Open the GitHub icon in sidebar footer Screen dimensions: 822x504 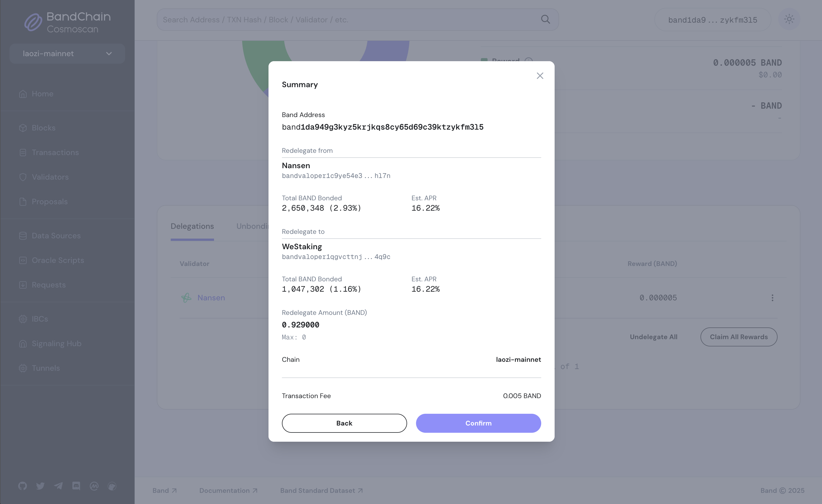23,486
